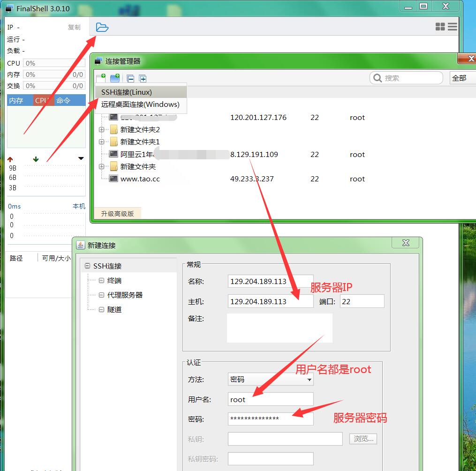The width and height of the screenshot is (476, 471).
Task: Select the www.tao.cc connection
Action: tap(140, 179)
